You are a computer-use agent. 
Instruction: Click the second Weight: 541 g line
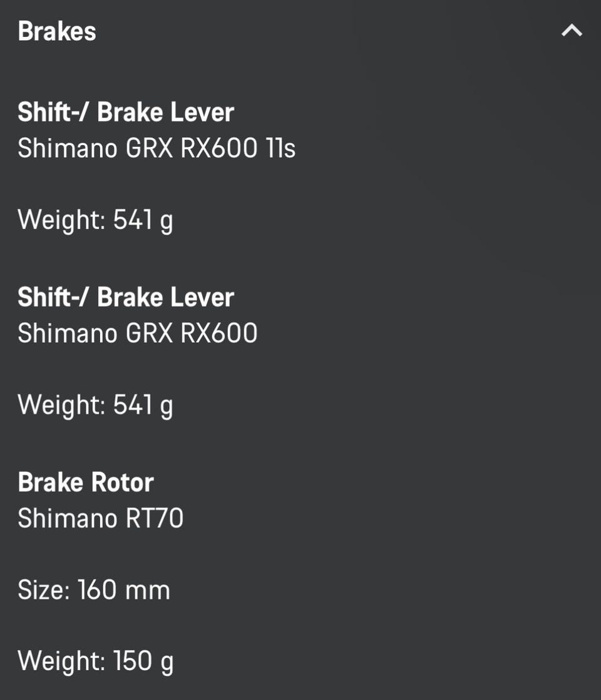(95, 405)
